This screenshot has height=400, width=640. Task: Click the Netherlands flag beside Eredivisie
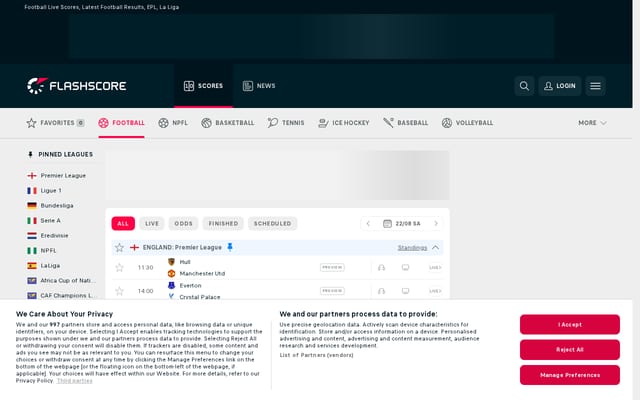[32, 236]
